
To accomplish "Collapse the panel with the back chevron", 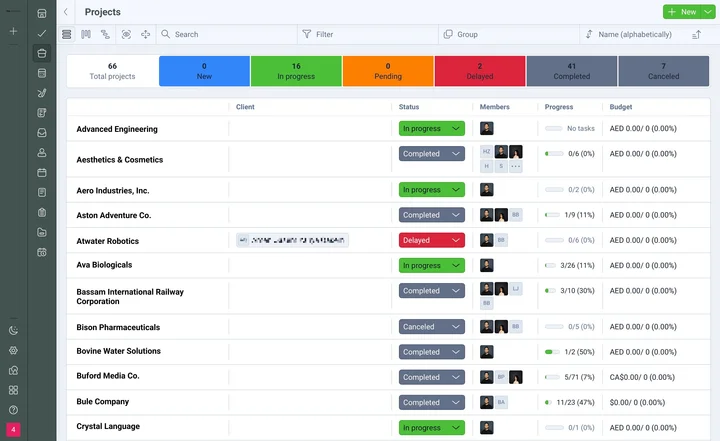I will point(66,12).
